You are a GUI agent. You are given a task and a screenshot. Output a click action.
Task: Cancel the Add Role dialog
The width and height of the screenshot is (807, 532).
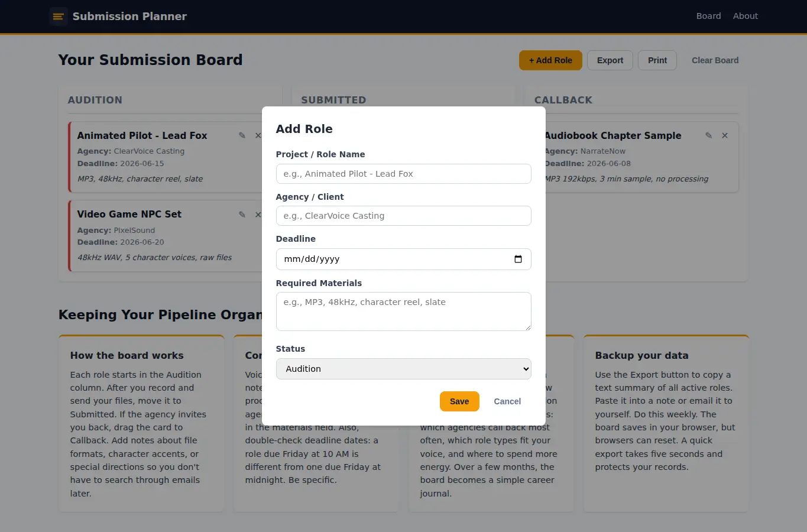coord(507,401)
